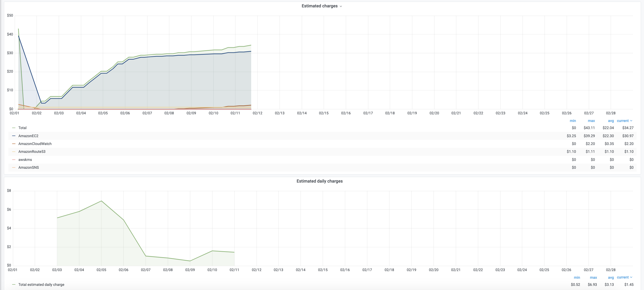
Task: Click the AmazonSNS legend color marker
Action: click(14, 167)
